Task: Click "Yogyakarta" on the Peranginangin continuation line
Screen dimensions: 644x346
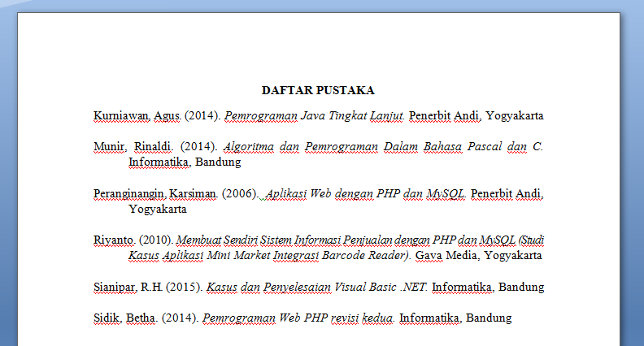Action: tap(157, 209)
